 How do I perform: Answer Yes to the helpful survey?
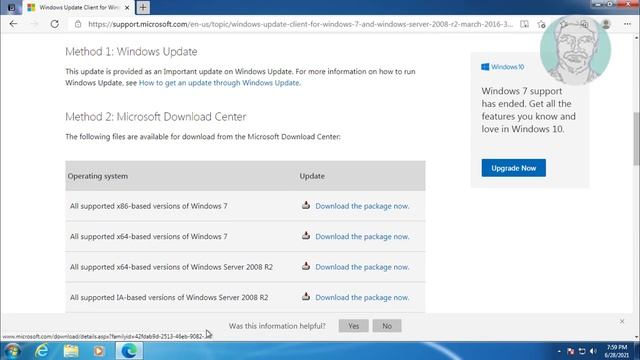coord(353,326)
